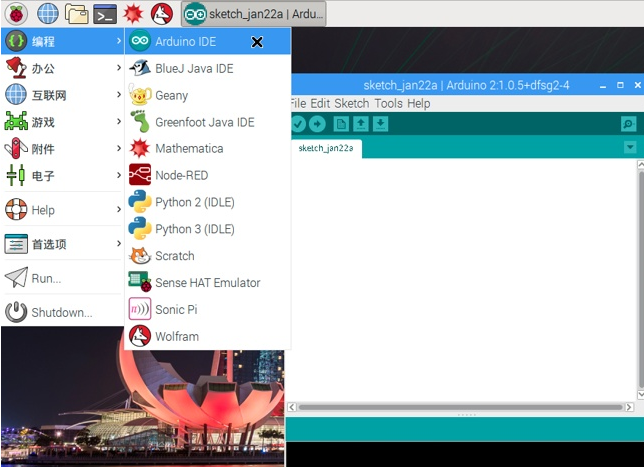Launch the terminal from the taskbar

point(105,14)
